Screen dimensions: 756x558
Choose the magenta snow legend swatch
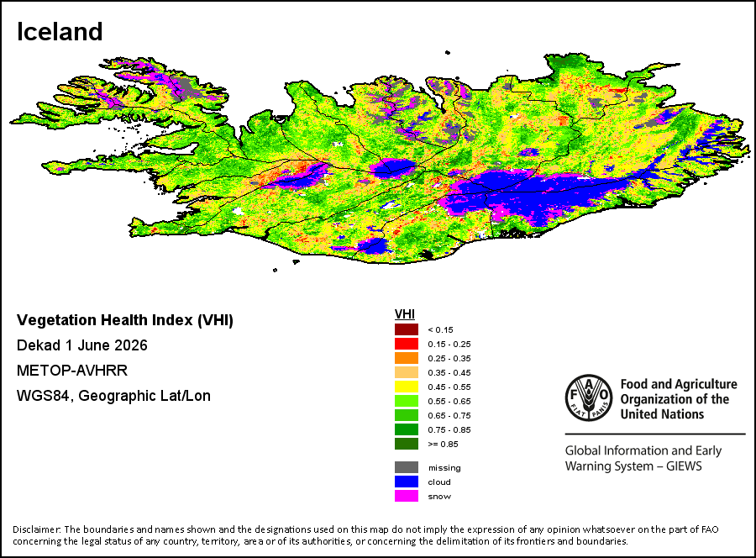tap(407, 496)
